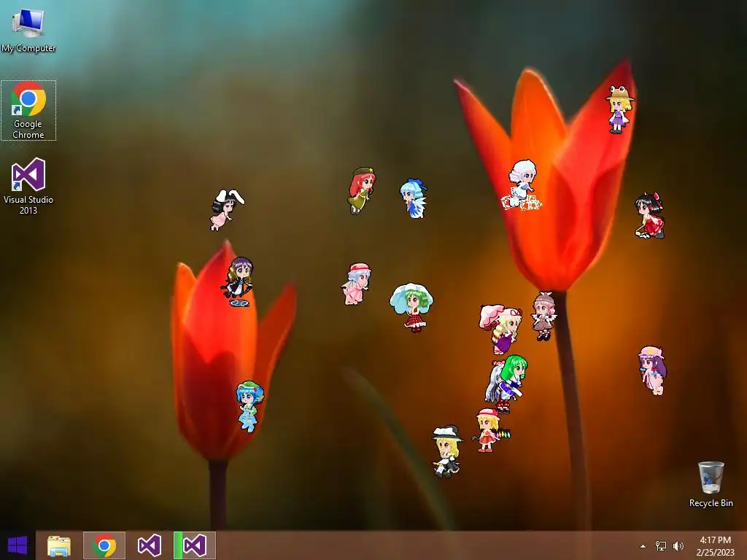Screen dimensions: 747x560
Task: Click the purple-haired character in pink pajamas
Action: [x=653, y=370]
